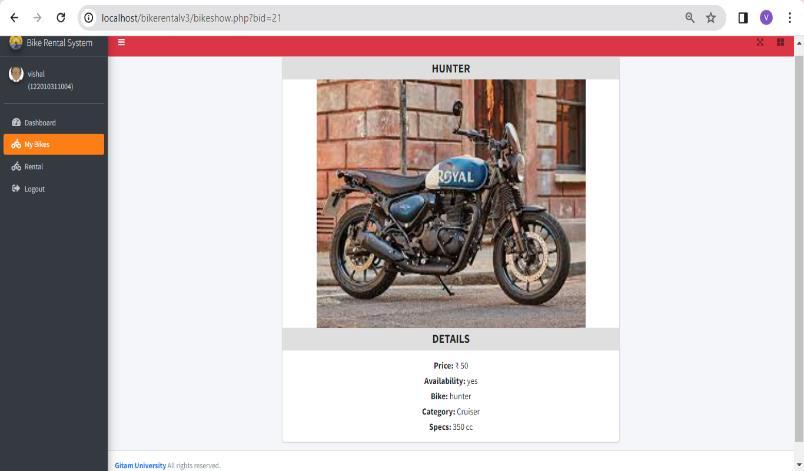This screenshot has width=804, height=471.
Task: Toggle the sidebar hamburger menu
Action: (122, 42)
